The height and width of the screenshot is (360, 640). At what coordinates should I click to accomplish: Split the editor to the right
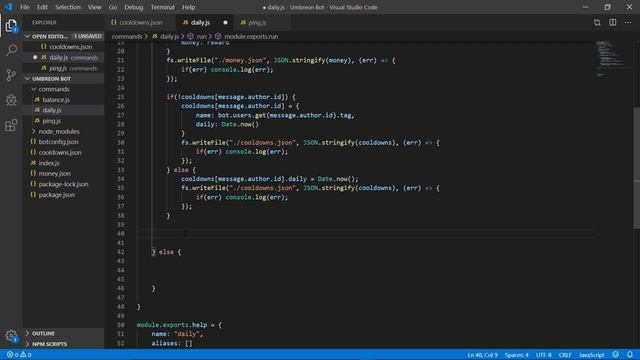[x=613, y=22]
